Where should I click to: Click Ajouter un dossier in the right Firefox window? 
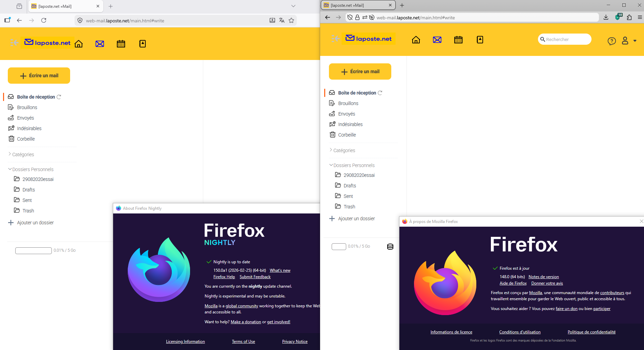point(356,219)
